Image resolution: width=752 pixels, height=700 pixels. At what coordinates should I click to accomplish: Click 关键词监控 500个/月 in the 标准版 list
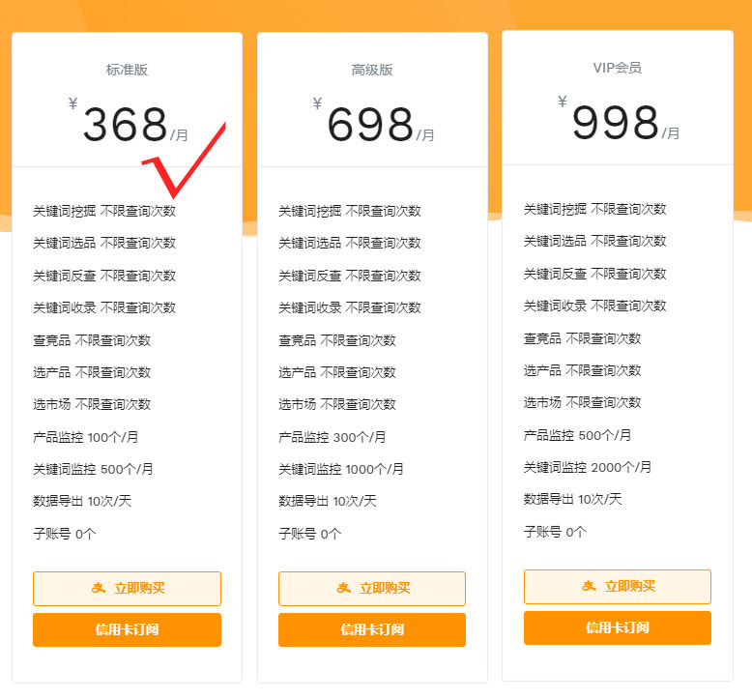click(x=93, y=469)
